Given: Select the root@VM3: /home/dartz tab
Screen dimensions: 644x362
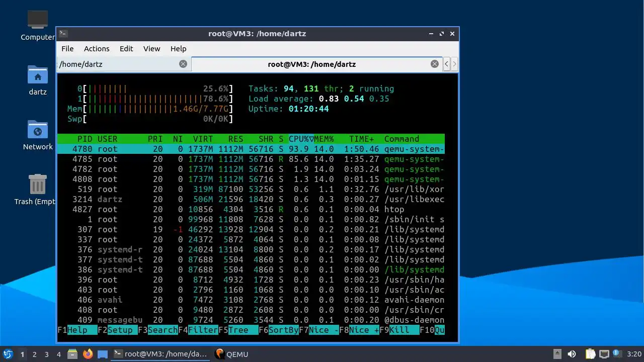Looking at the screenshot, I should 317,64.
